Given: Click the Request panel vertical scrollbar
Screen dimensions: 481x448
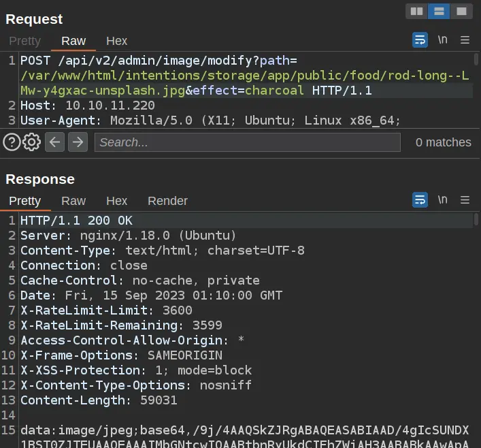Looking at the screenshot, I should 476,89.
